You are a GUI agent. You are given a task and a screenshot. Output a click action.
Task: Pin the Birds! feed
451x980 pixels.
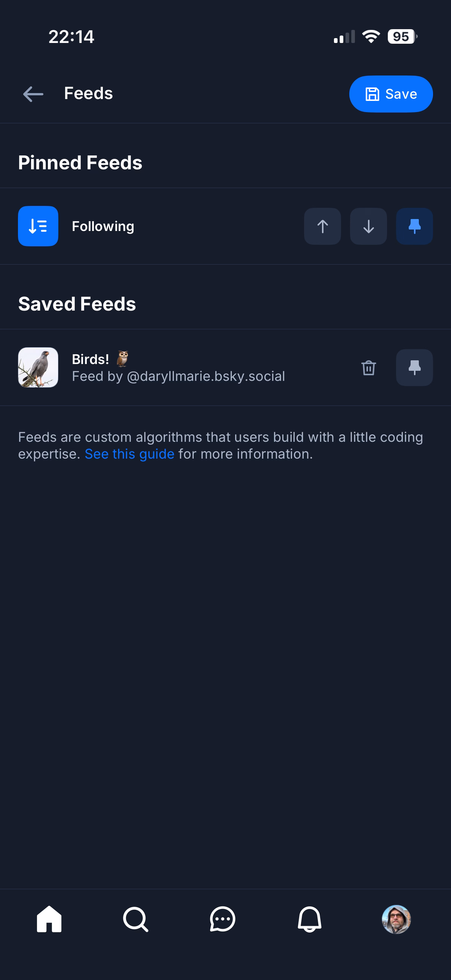tap(414, 368)
